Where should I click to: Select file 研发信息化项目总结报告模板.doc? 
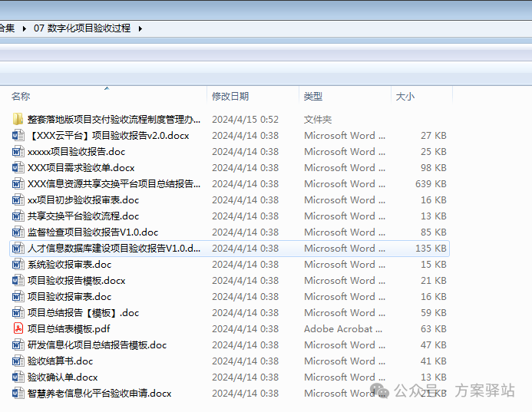click(x=97, y=344)
